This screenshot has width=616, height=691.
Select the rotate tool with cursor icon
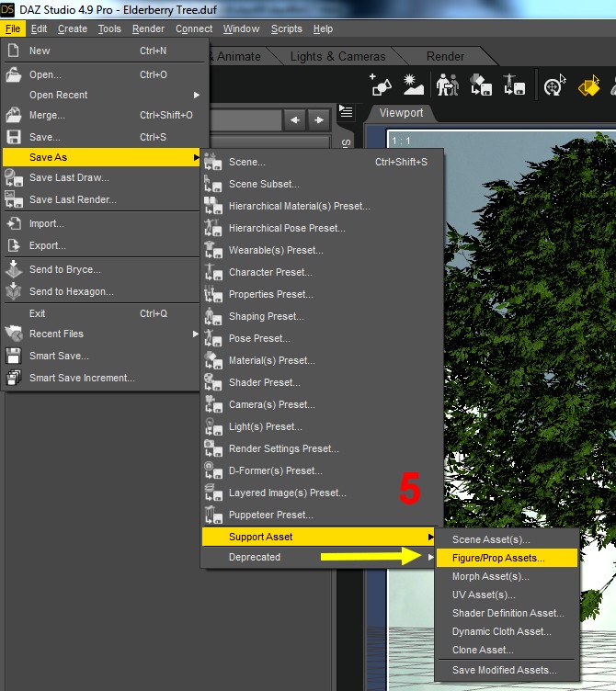(554, 85)
